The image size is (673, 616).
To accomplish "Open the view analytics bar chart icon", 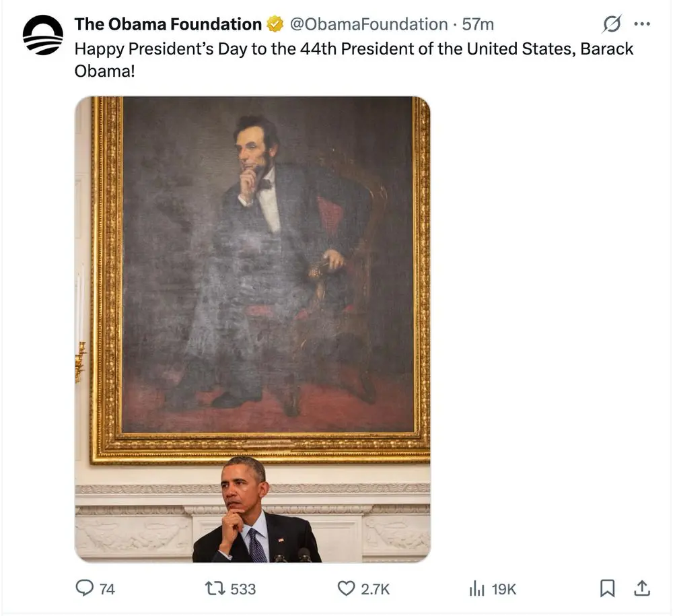I will tap(476, 588).
